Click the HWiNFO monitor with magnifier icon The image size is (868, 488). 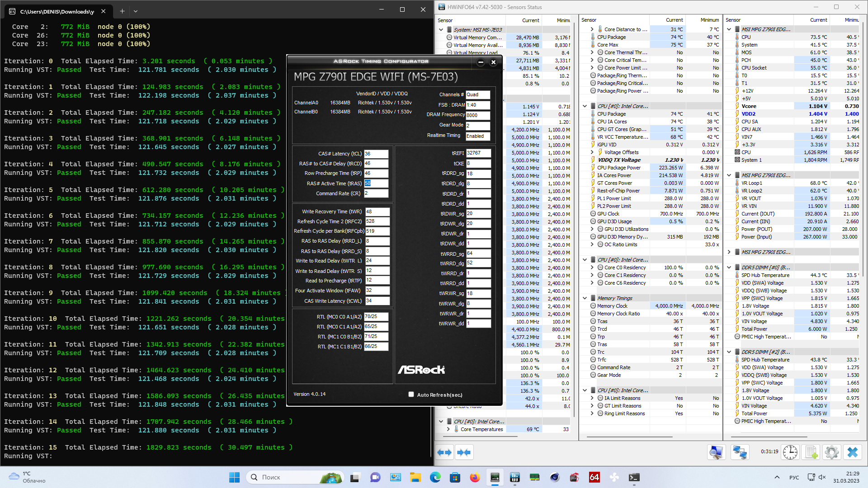717,452
